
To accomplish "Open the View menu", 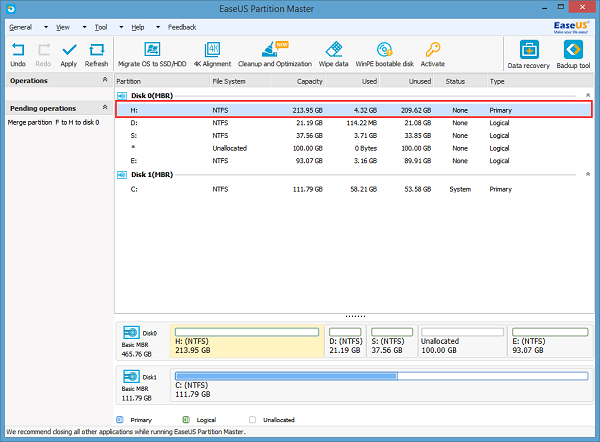I will pyautogui.click(x=63, y=27).
